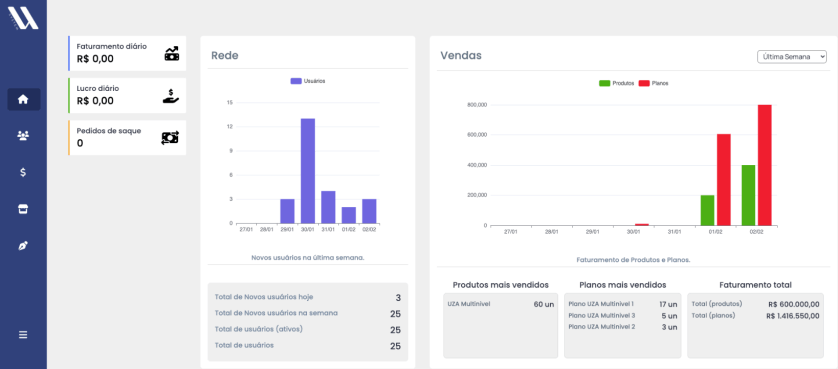The image size is (838, 369).
Task: Toggle the Usuários legend in Rede chart
Action: [x=308, y=81]
